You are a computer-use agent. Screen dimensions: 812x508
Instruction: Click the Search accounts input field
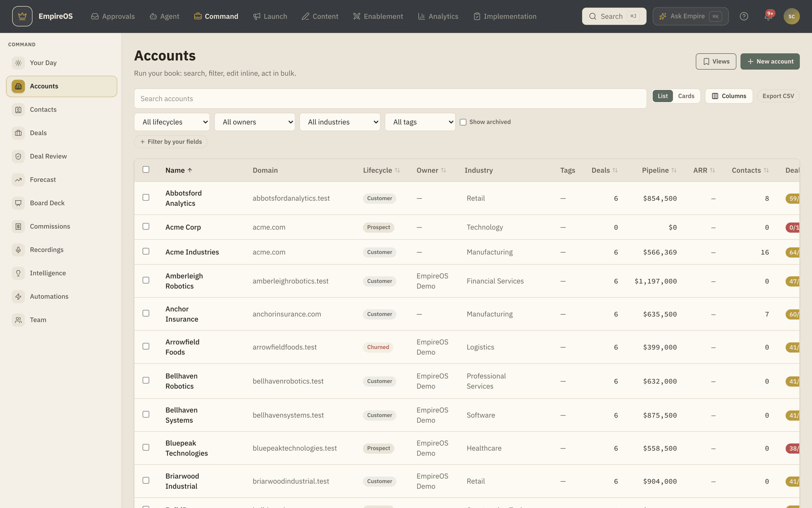pos(390,99)
